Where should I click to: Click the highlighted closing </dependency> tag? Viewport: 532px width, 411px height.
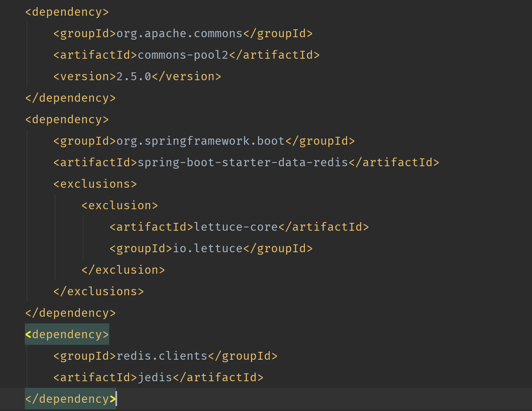[x=71, y=399]
